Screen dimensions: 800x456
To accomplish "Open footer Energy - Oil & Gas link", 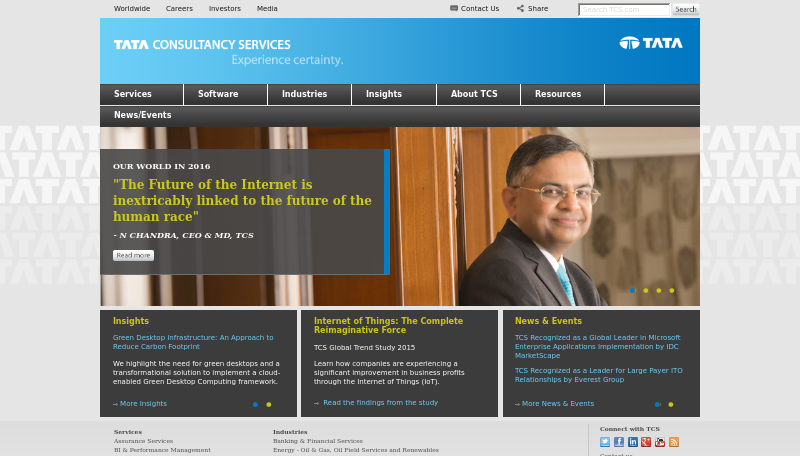I will point(356,450).
